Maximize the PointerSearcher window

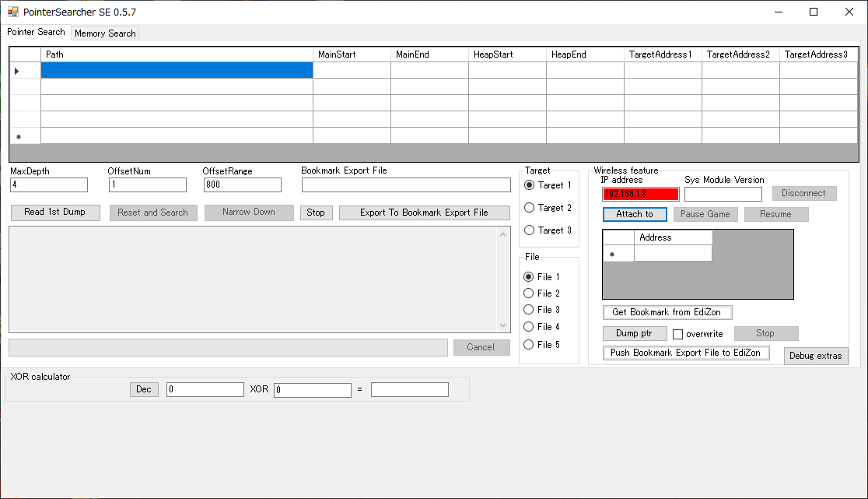(814, 12)
